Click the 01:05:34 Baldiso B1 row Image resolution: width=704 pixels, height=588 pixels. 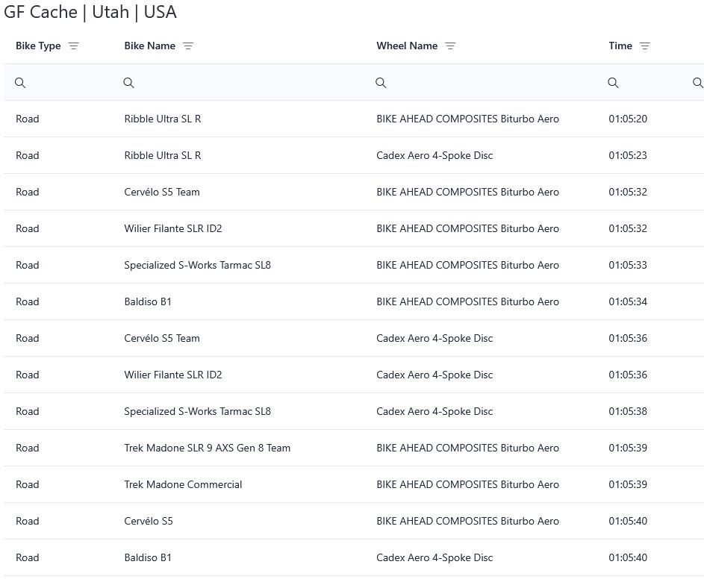pyautogui.click(x=148, y=301)
